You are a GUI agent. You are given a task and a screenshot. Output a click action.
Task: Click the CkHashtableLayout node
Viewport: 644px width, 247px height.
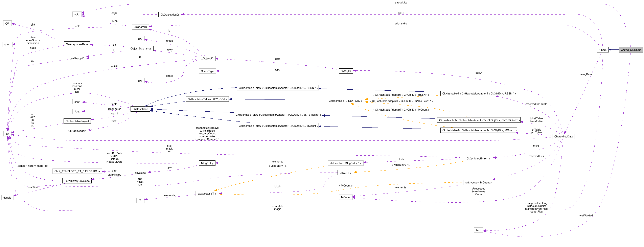(x=77, y=121)
